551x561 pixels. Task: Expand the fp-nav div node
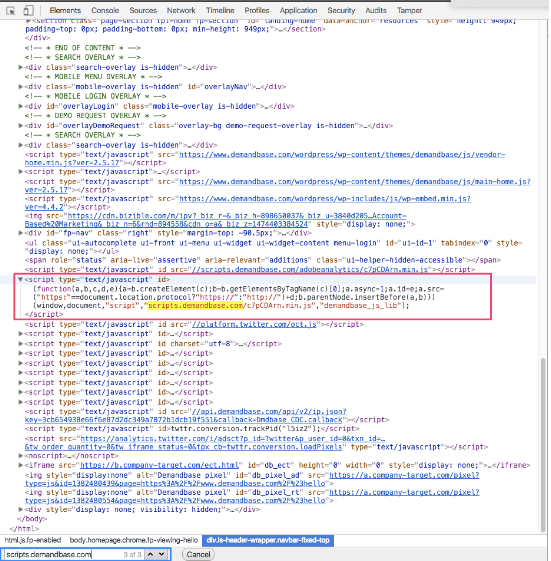click(x=21, y=233)
